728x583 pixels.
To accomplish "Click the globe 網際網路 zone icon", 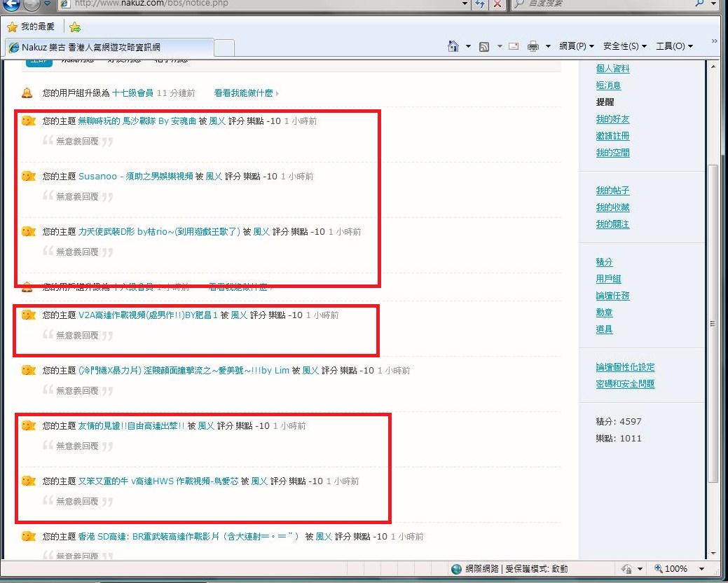I will click(456, 568).
